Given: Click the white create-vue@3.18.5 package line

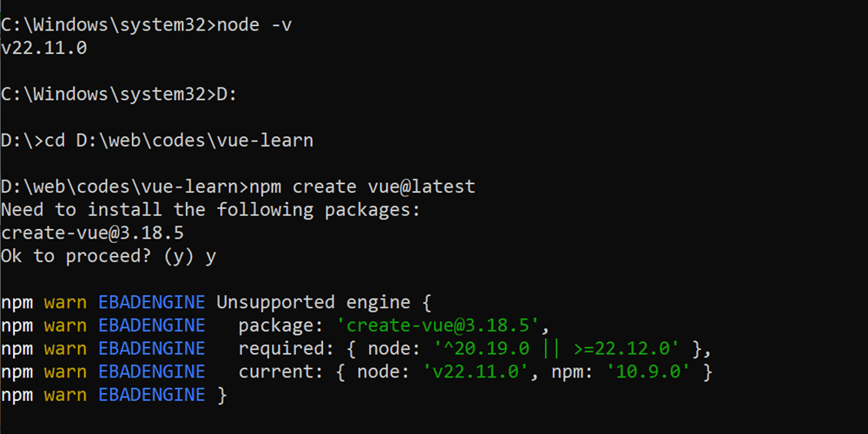Looking at the screenshot, I should tap(92, 233).
